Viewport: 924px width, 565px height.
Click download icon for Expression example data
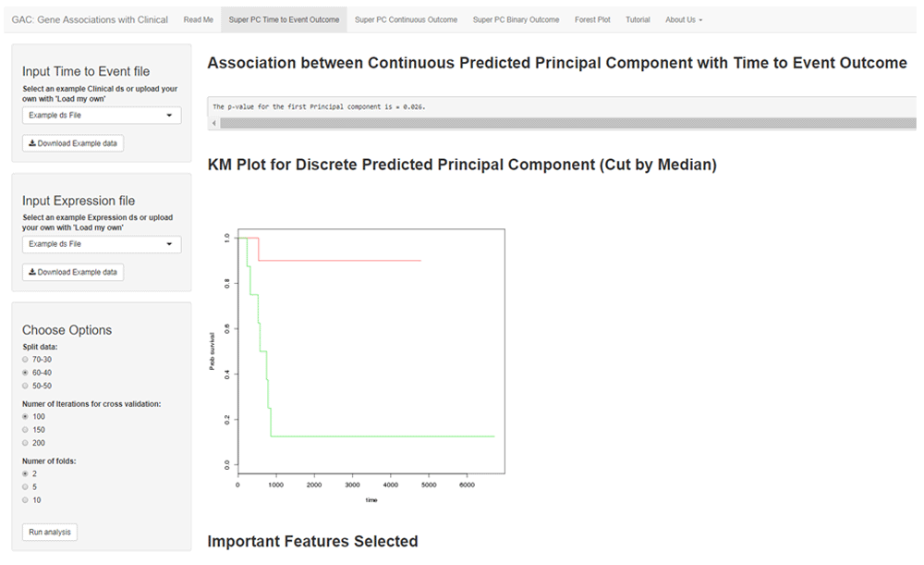click(32, 272)
